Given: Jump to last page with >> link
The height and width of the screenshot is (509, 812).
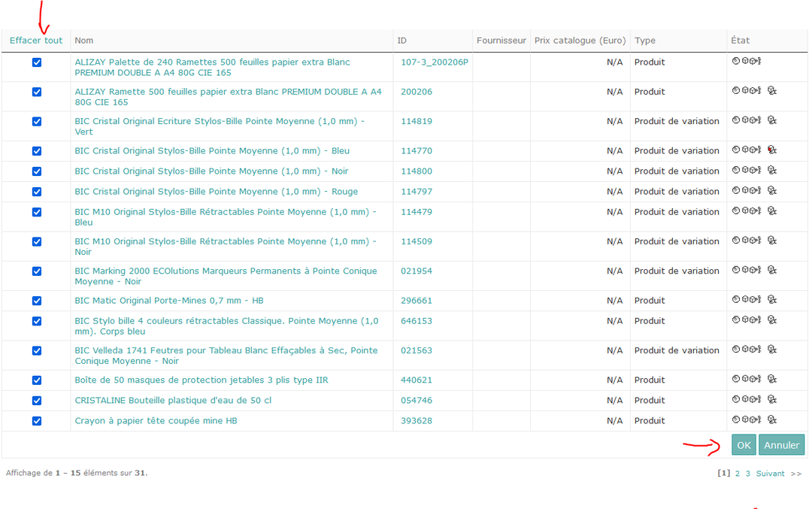Looking at the screenshot, I should point(796,473).
